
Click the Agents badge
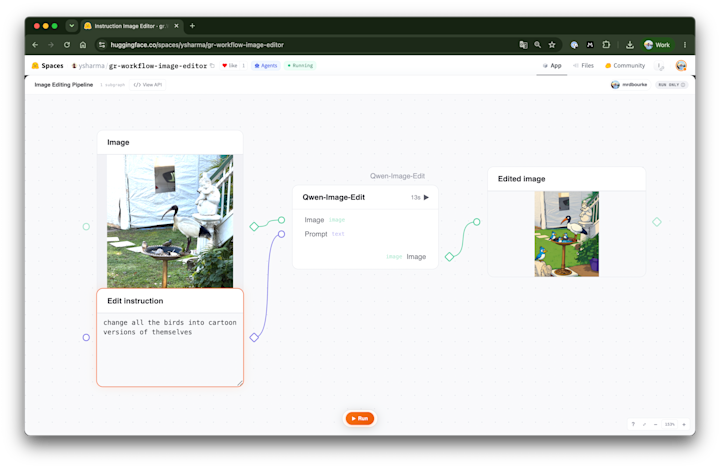(x=266, y=66)
